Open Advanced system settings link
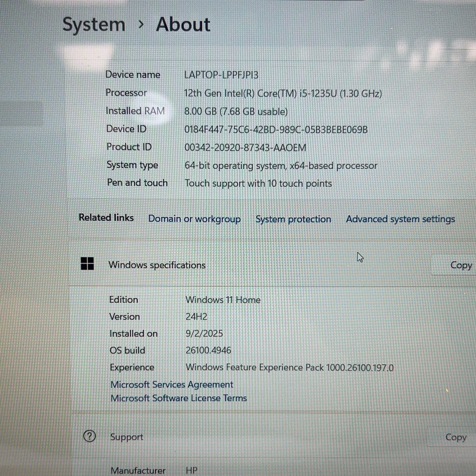Screen dimensions: 476x476 400,219
